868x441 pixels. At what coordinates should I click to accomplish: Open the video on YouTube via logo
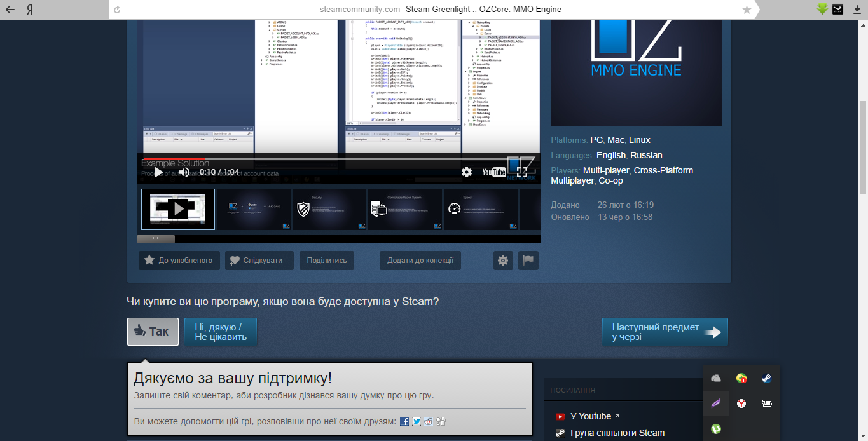click(x=494, y=172)
